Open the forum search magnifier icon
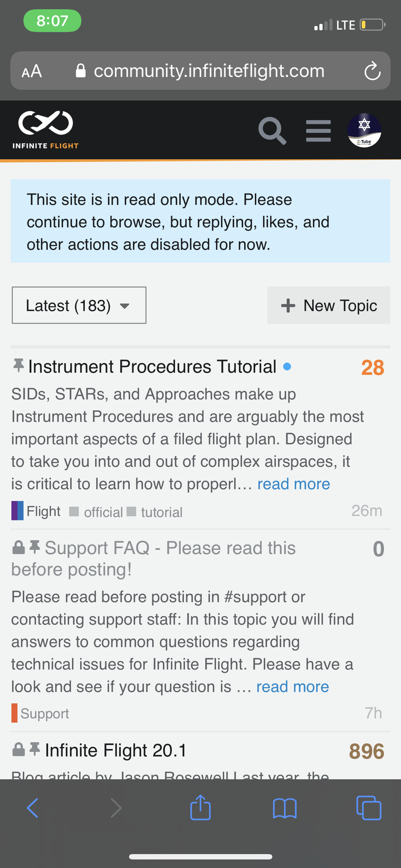Screen dimensions: 401x868 [272, 130]
